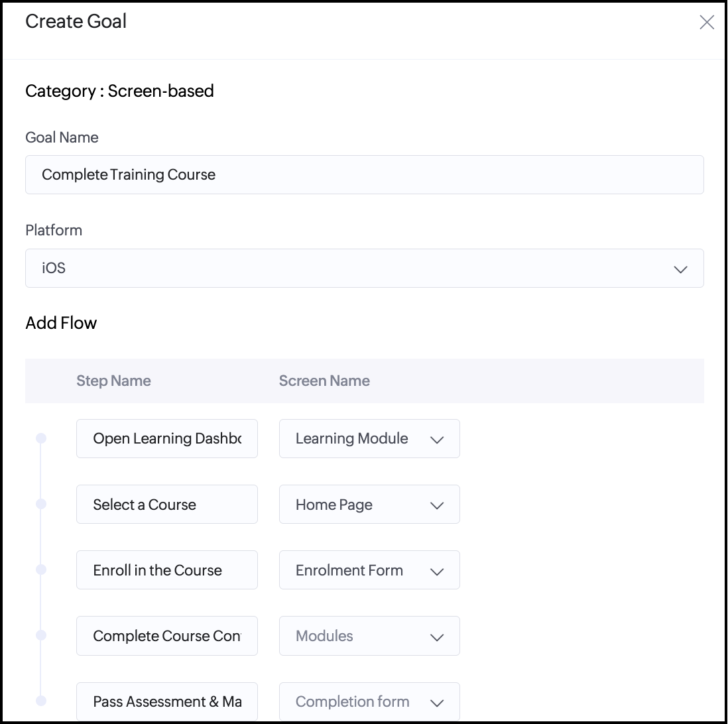Click the Platform dropdown chevron arrow

pos(680,269)
